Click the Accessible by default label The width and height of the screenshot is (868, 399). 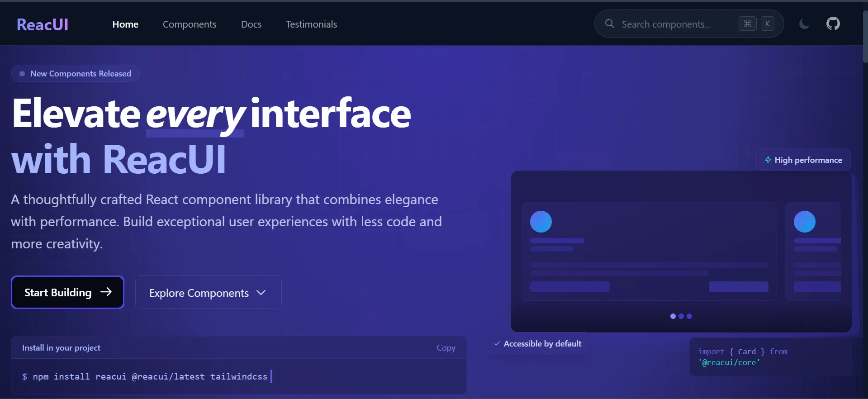click(542, 344)
